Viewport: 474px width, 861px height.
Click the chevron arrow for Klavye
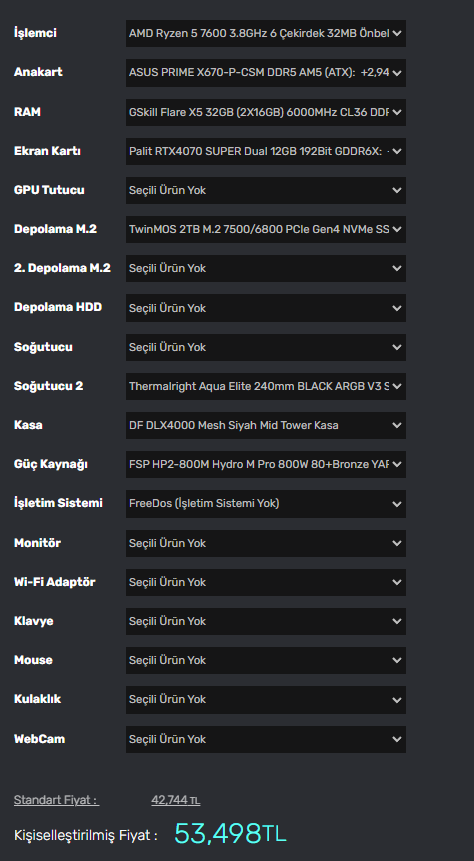[397, 622]
